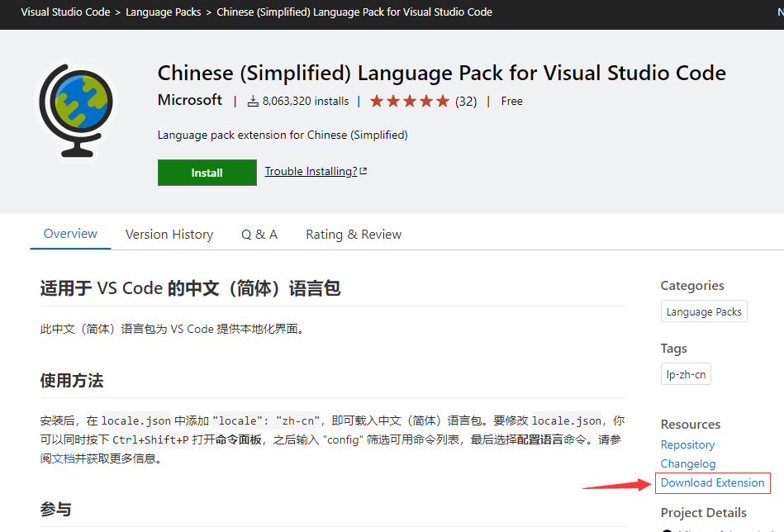Click the lp-zh-cn tag
The image size is (784, 532).
[686, 374]
